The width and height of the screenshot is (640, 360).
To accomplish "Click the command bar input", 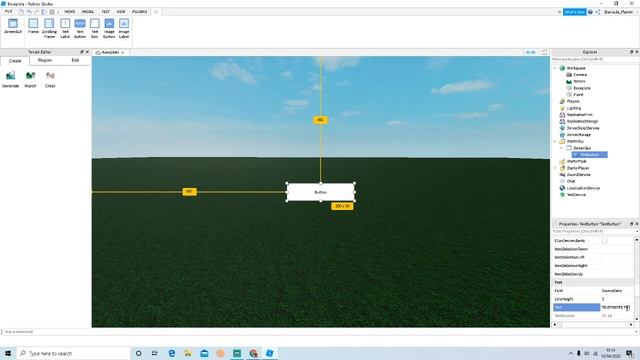I will [x=318, y=332].
